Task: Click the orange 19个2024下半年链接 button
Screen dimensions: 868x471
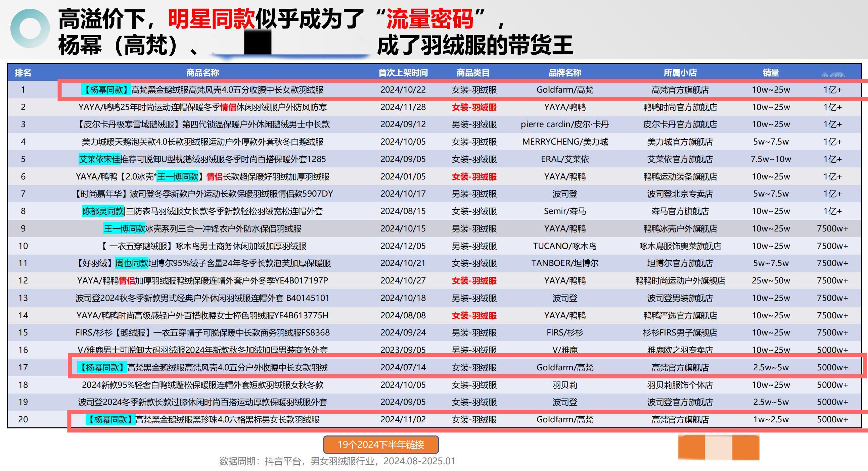Action: [381, 445]
